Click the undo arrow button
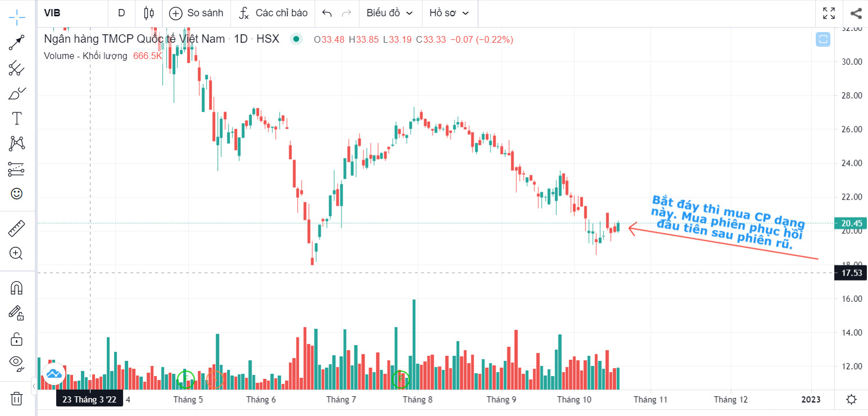The height and width of the screenshot is (416, 868). click(327, 13)
